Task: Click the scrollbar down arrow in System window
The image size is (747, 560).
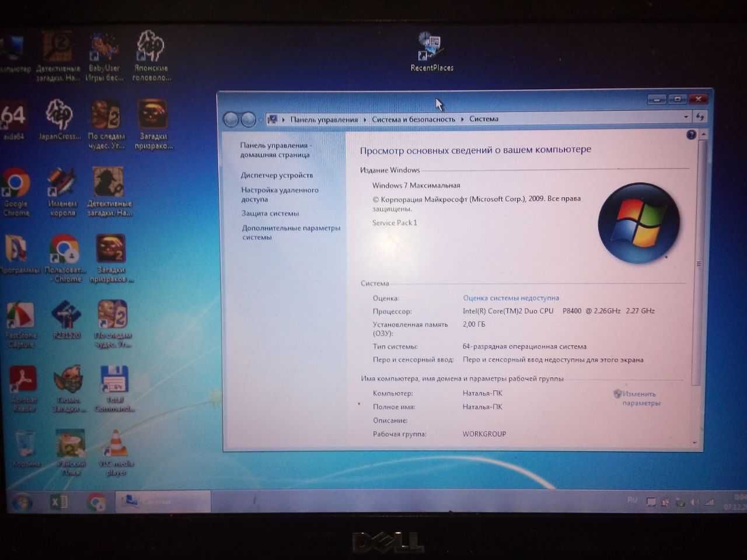Action: (x=694, y=443)
